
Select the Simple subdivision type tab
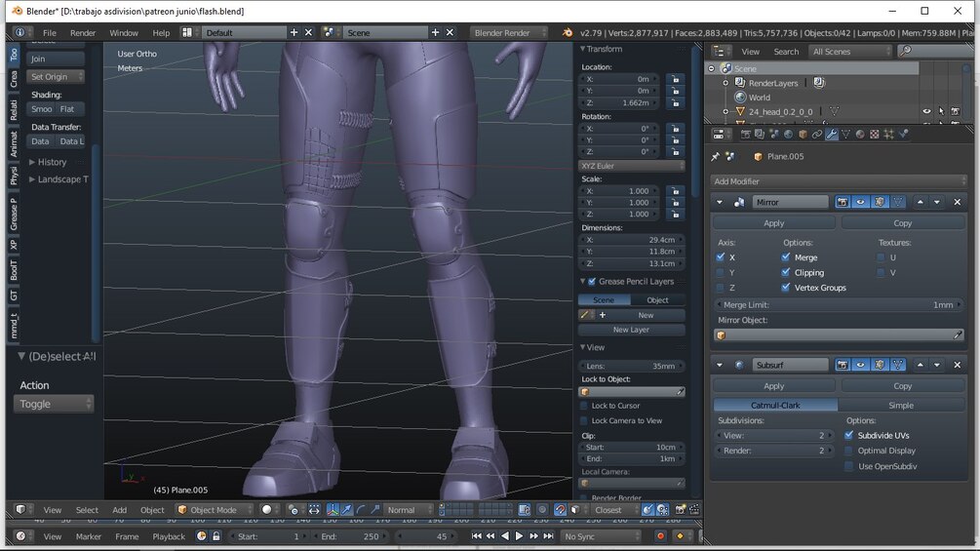pos(901,405)
